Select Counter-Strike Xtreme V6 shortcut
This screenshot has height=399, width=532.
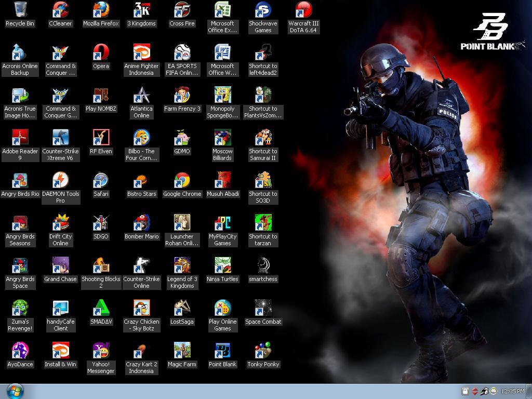(60, 137)
